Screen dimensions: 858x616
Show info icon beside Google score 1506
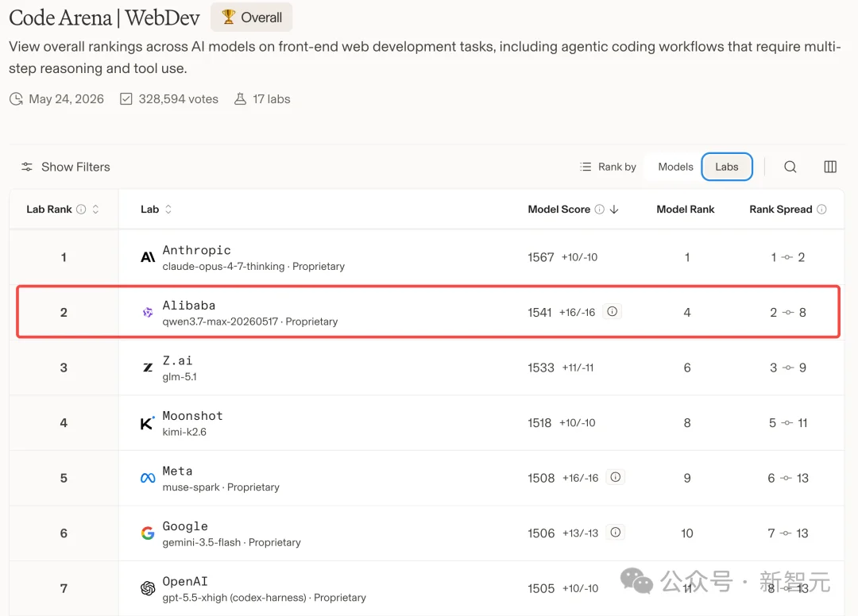coord(616,533)
